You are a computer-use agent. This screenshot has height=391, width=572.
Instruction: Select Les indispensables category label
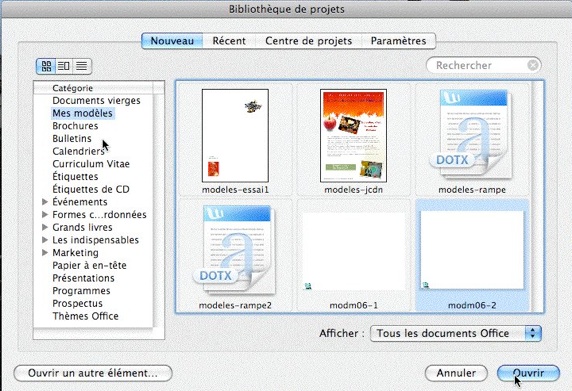96,240
